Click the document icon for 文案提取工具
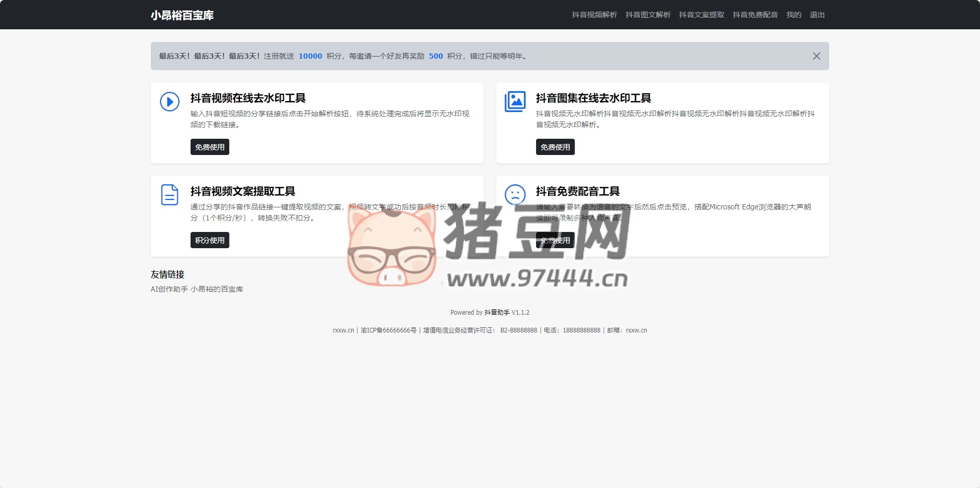The width and height of the screenshot is (980, 488). tap(170, 195)
